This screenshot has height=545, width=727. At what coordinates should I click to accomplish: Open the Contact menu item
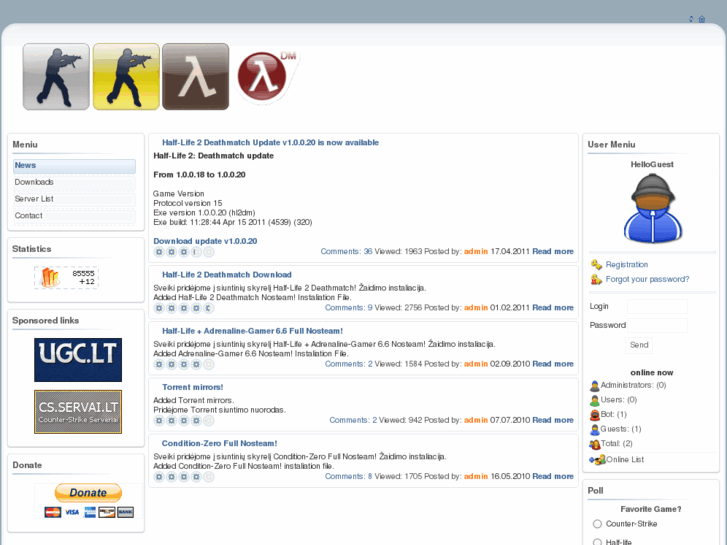pyautogui.click(x=74, y=216)
